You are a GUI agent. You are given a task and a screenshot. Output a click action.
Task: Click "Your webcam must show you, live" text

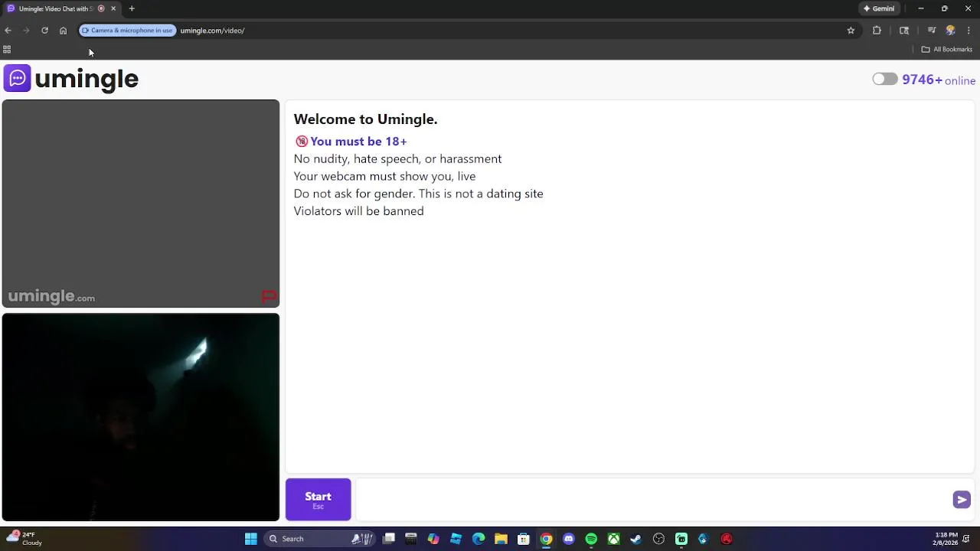(x=384, y=177)
